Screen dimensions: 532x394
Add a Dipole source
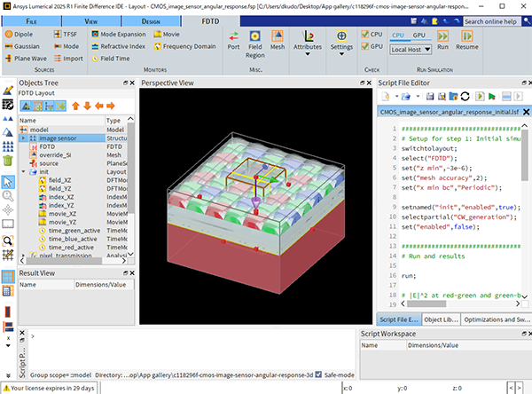click(19, 35)
